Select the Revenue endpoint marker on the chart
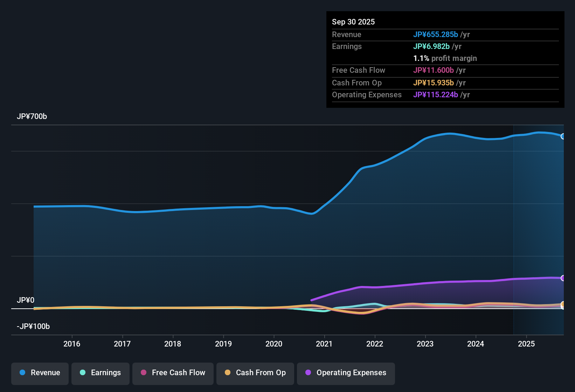This screenshot has width=575, height=392. tap(563, 136)
